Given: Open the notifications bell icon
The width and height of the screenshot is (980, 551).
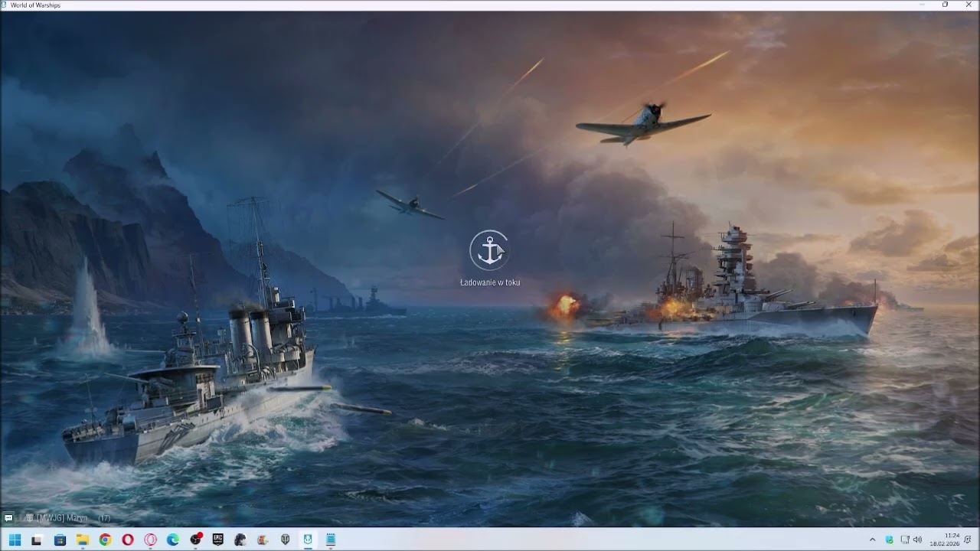Looking at the screenshot, I should point(968,540).
